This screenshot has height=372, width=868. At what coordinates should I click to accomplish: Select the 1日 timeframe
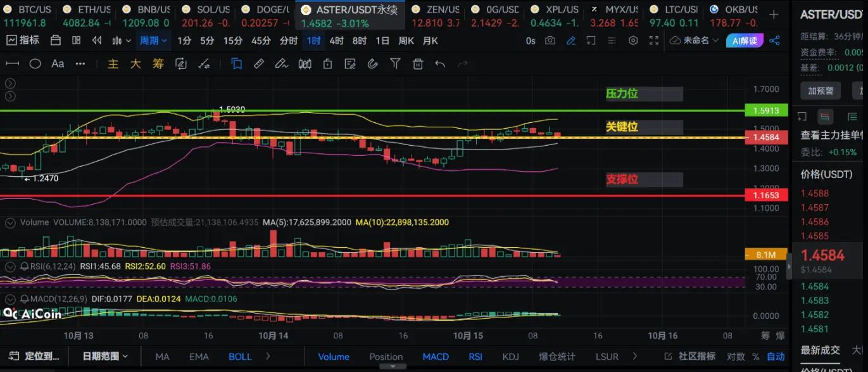click(x=382, y=41)
